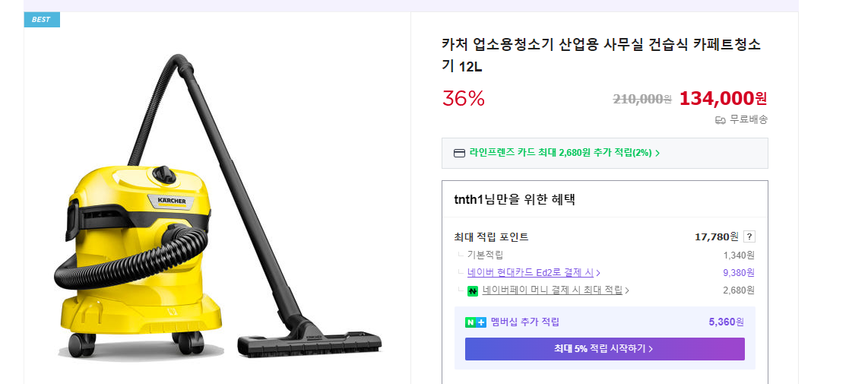This screenshot has height=384, width=868.
Task: Click the 최대 5% 적립 시작하기 button
Action: [x=604, y=349]
